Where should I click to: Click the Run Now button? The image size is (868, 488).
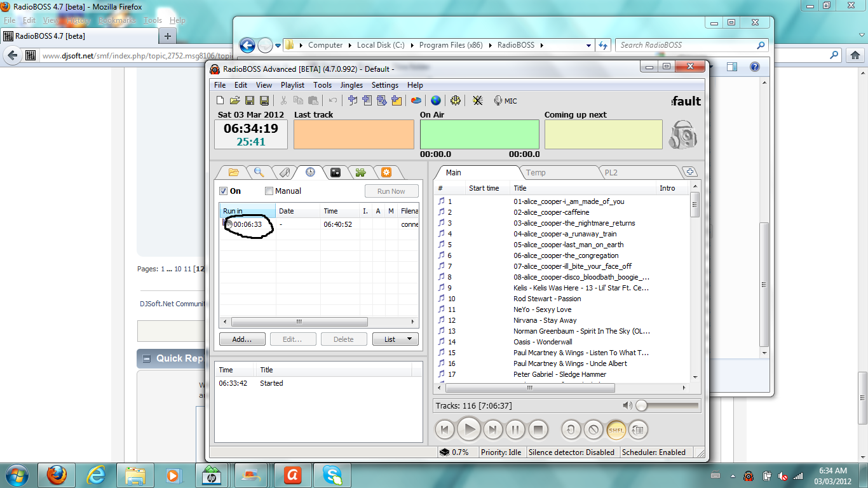(391, 191)
